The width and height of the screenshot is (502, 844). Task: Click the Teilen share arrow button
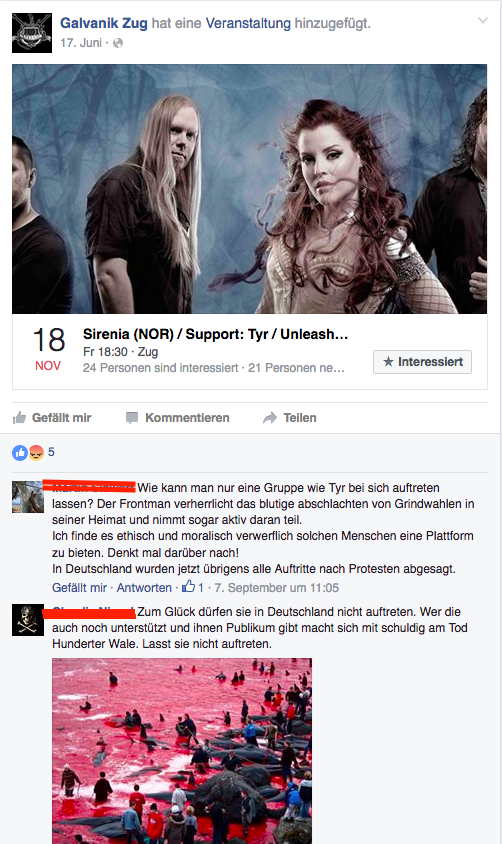289,418
